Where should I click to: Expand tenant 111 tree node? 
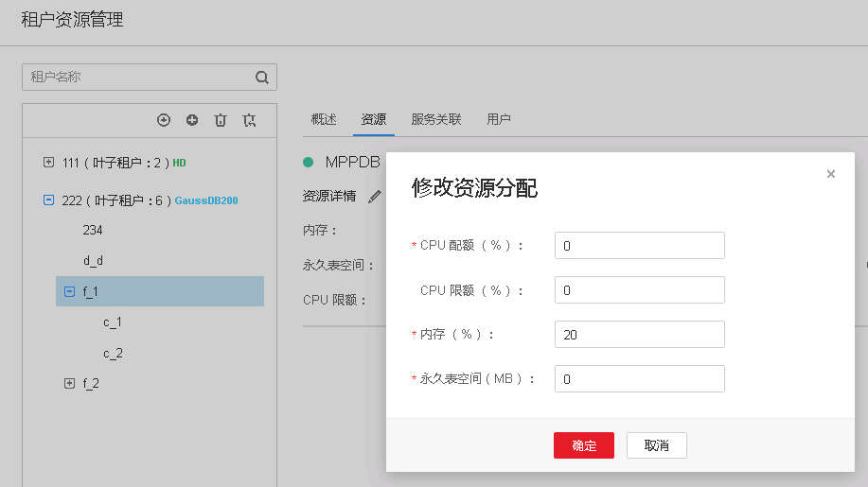[x=49, y=162]
